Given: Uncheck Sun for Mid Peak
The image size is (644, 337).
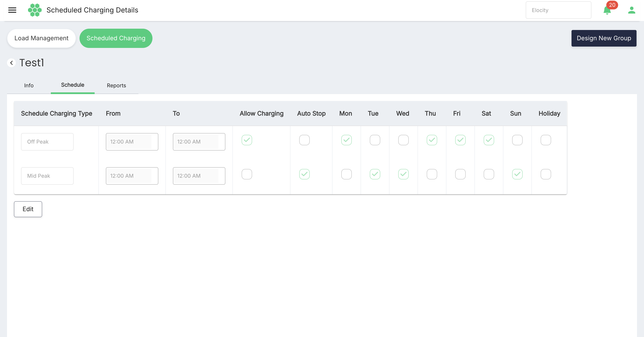Looking at the screenshot, I should (517, 174).
